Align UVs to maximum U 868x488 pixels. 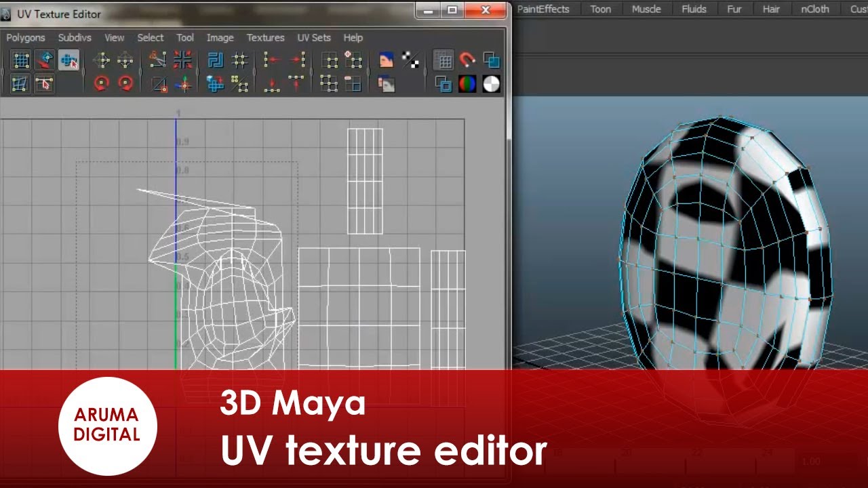(x=296, y=60)
